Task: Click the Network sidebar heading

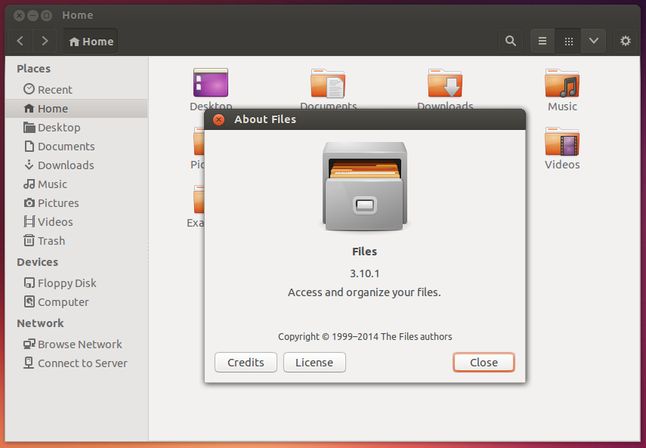Action: (x=40, y=323)
